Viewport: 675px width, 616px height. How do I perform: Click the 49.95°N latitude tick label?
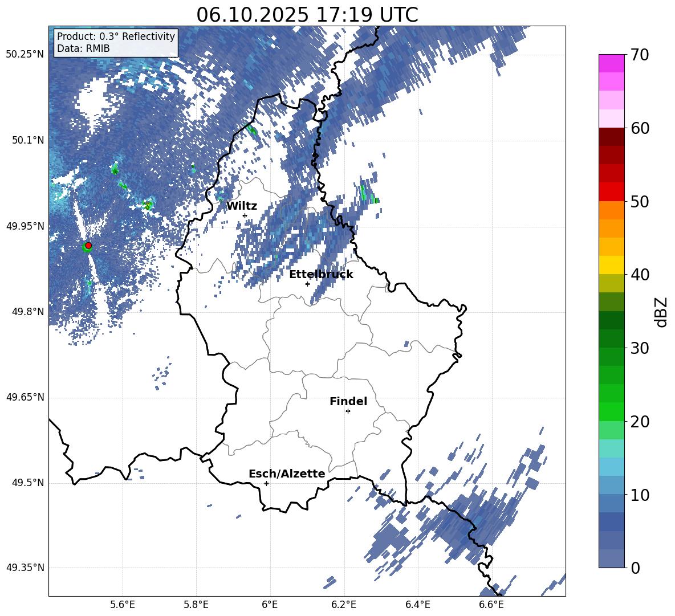point(25,226)
